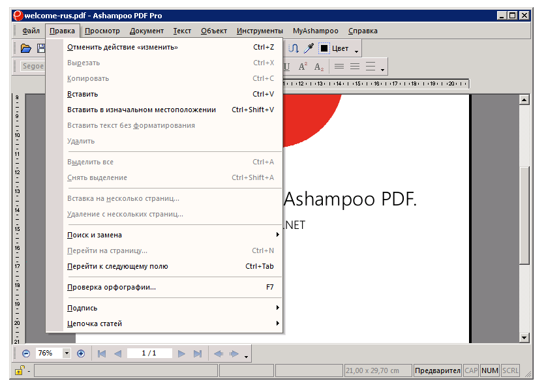Open the Справка menu
The height and width of the screenshot is (392, 546).
363,31
